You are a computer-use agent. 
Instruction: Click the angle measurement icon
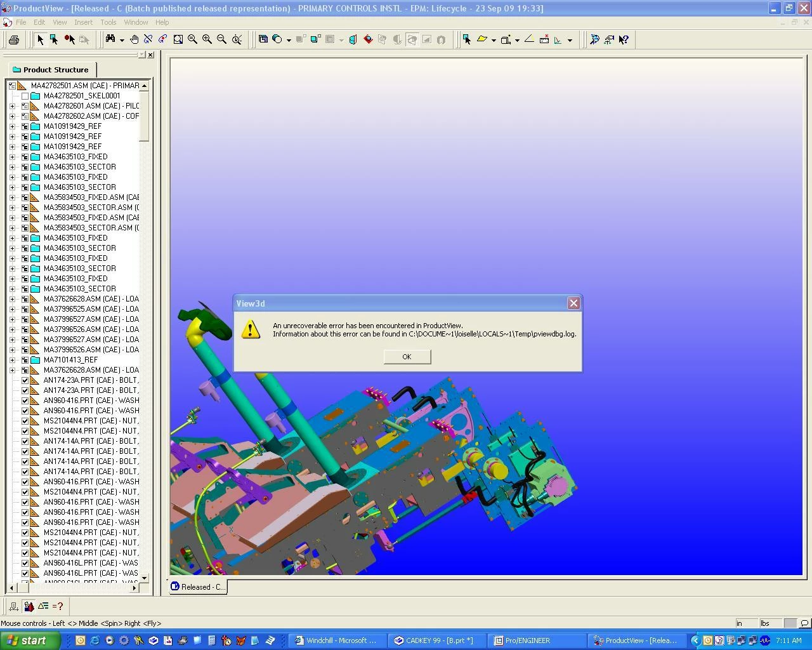(529, 39)
